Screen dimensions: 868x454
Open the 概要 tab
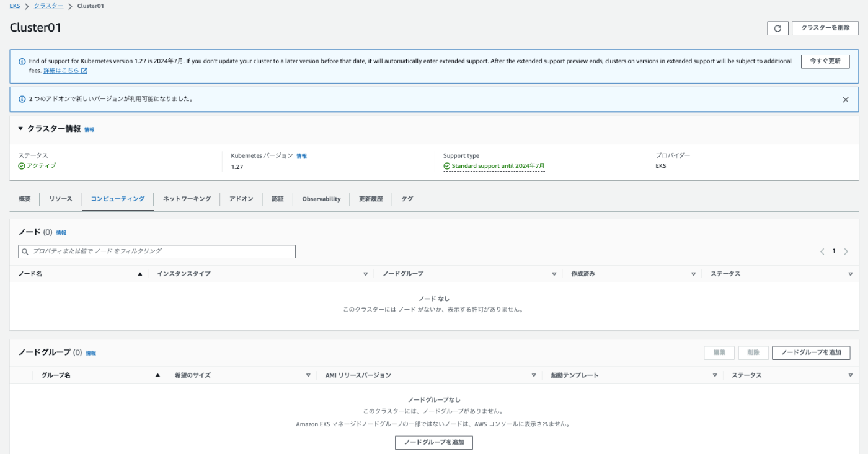tap(25, 199)
